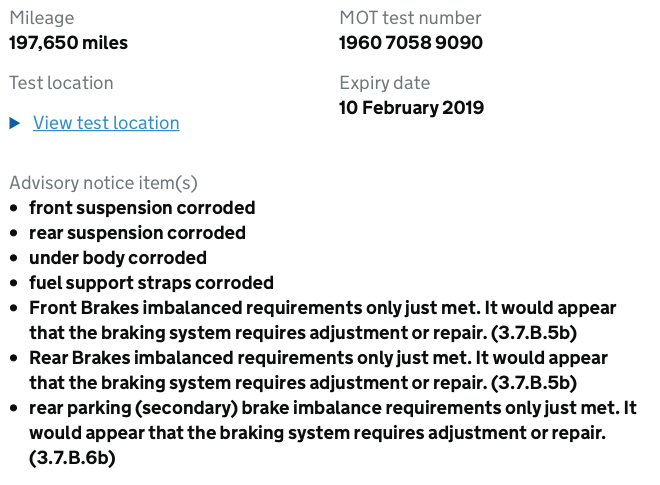Click the fuel support straps corroded item
This screenshot has width=660, height=485.
(151, 283)
